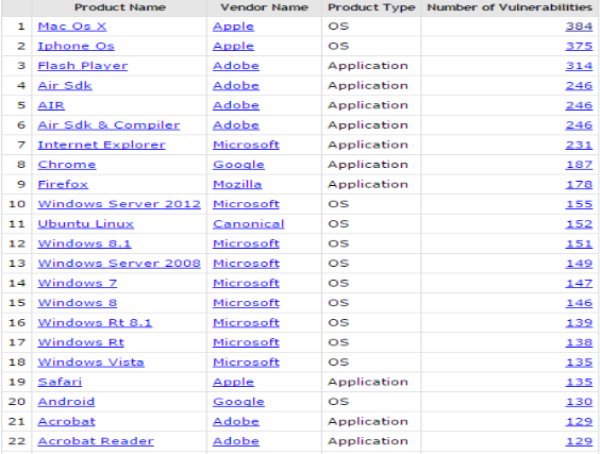The height and width of the screenshot is (454, 600).
Task: Open the Mozilla vendor link
Action: [237, 184]
